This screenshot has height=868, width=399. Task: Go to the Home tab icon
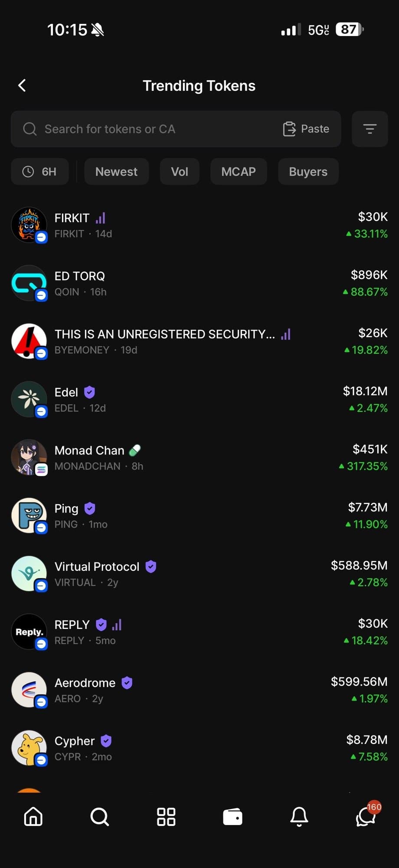pos(33,817)
